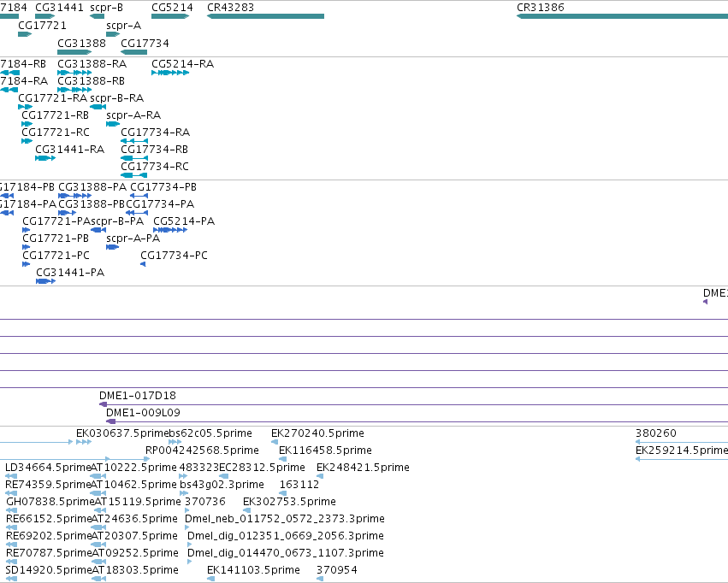Image resolution: width=728 pixels, height=583 pixels.
Task: Select transcript CG5214-RA
Action: 170,73
